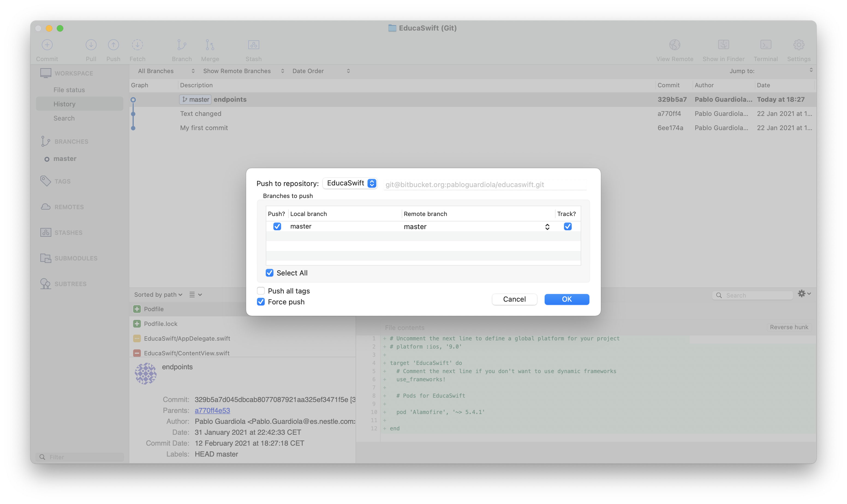Screen dimensions: 847x504
Task: Open the Sorted by path dropdown
Action: (158, 295)
